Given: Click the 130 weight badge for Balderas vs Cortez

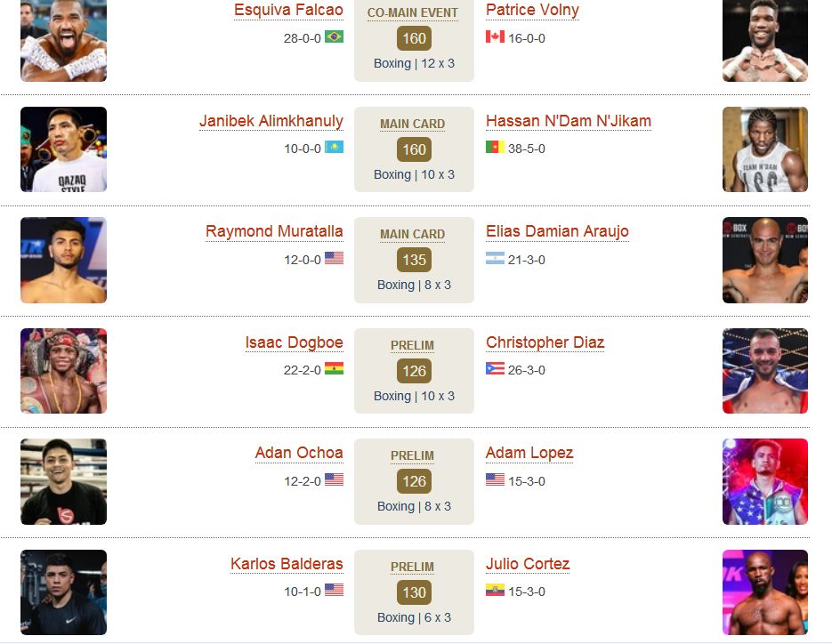Looking at the screenshot, I should coord(414,592).
